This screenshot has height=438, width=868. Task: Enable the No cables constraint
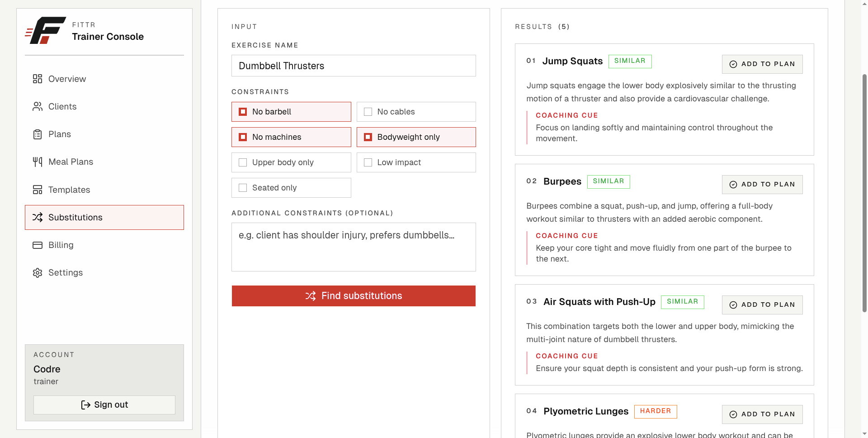(416, 112)
